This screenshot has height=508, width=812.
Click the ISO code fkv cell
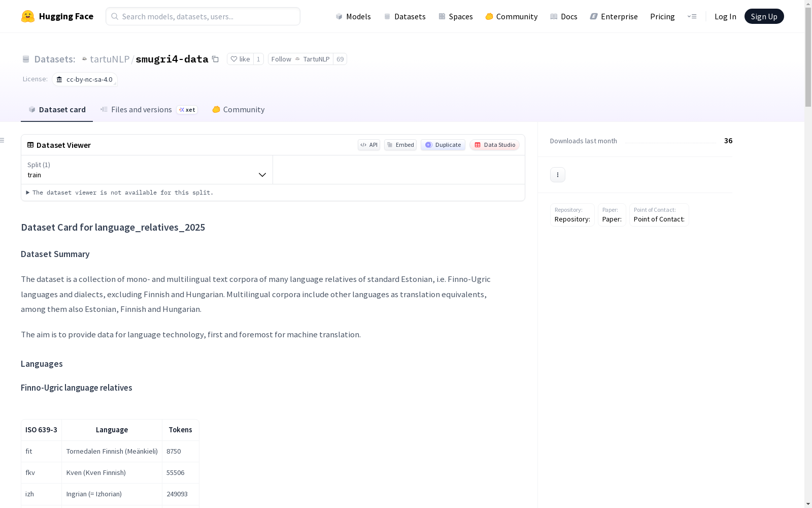tap(41, 472)
